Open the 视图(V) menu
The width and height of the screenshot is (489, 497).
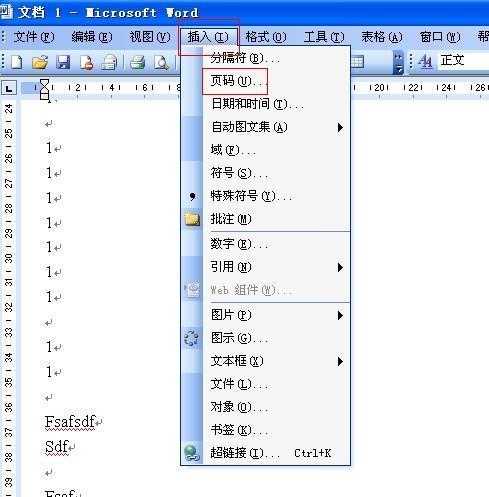pos(150,37)
